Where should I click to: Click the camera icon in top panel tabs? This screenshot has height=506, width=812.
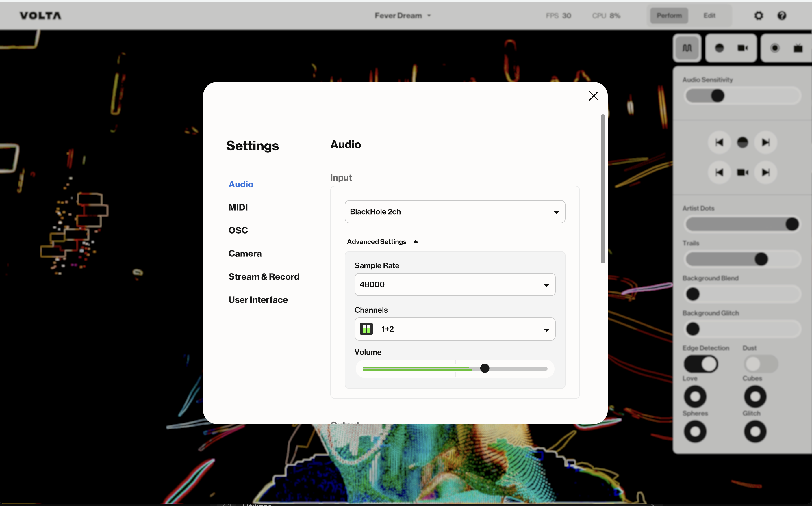[743, 48]
